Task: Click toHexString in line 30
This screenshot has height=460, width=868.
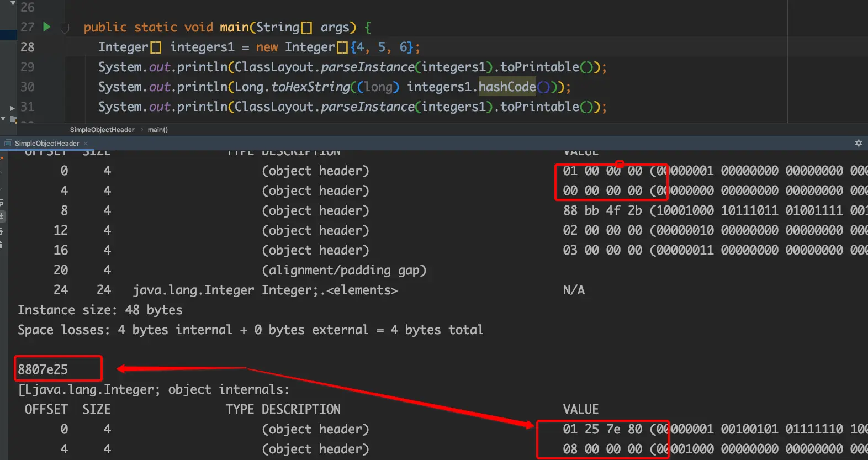Action: pos(310,87)
